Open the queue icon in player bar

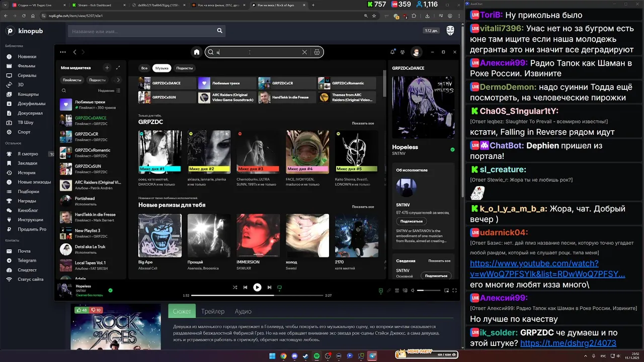tap(397, 290)
